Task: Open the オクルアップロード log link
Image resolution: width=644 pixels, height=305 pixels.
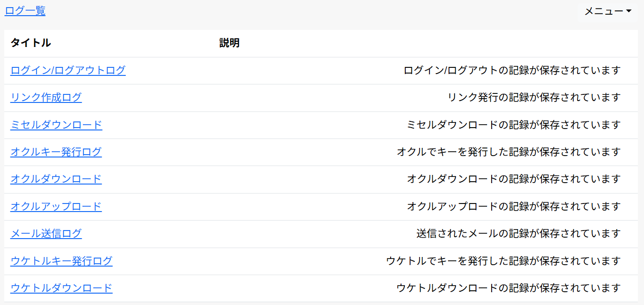Action: pos(56,207)
